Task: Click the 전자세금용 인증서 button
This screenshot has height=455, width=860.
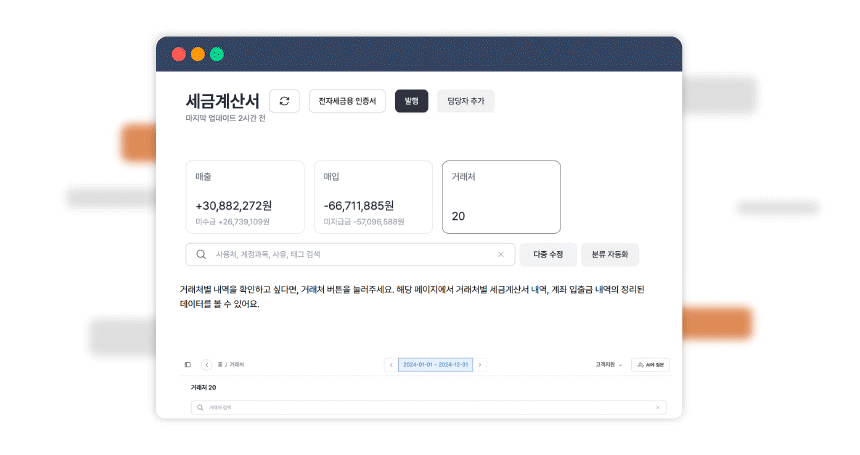Action: coord(347,101)
